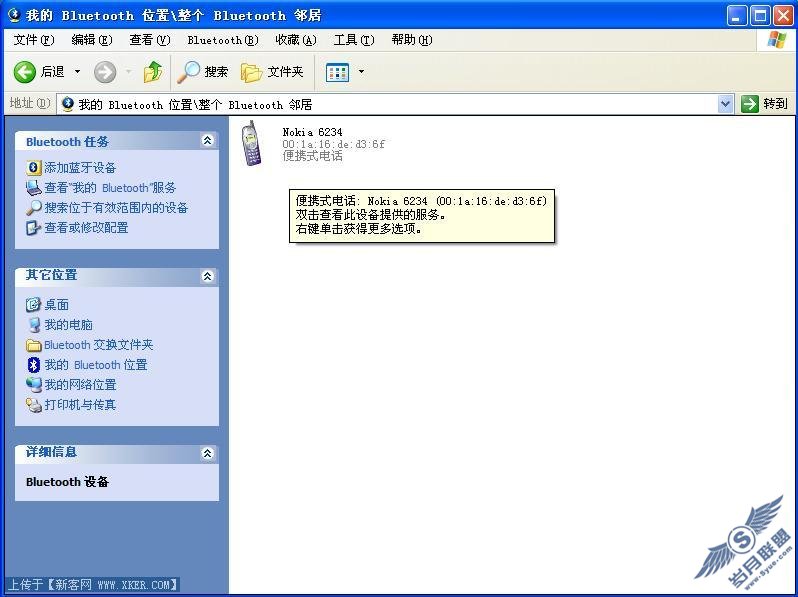This screenshot has width=798, height=597.
Task: Click the grey Forward arrow button
Action: (105, 72)
